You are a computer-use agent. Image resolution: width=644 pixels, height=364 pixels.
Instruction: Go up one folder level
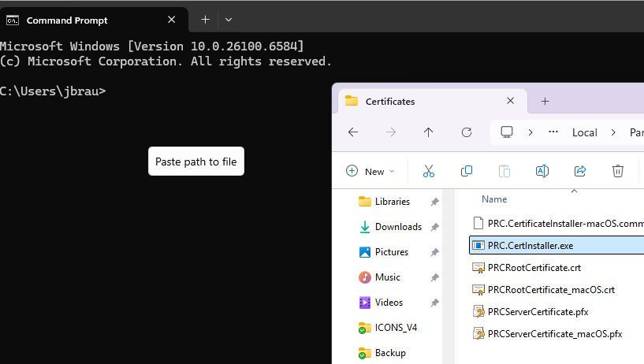point(428,132)
